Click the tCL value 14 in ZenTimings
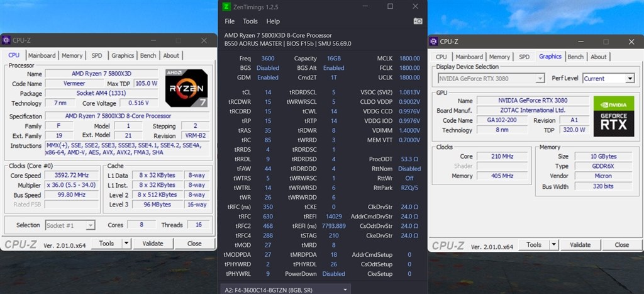Screen dimensions: 644x294 [268, 92]
